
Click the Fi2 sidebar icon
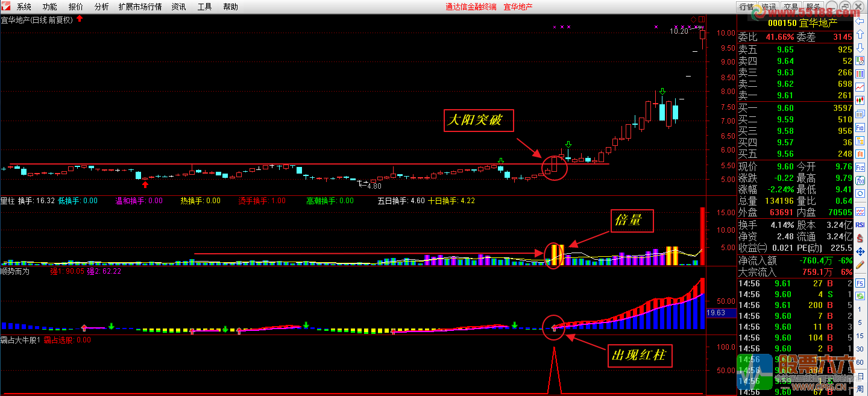[x=860, y=167]
